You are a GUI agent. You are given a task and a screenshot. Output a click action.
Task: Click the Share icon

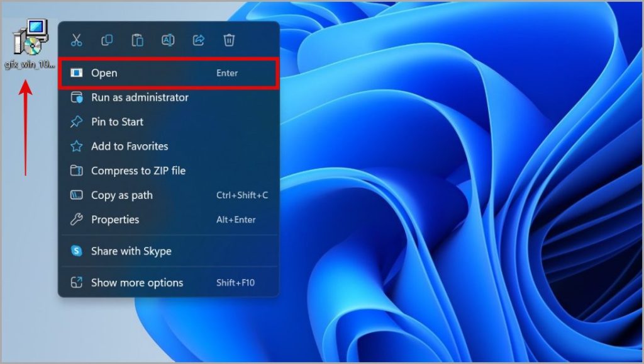click(198, 40)
